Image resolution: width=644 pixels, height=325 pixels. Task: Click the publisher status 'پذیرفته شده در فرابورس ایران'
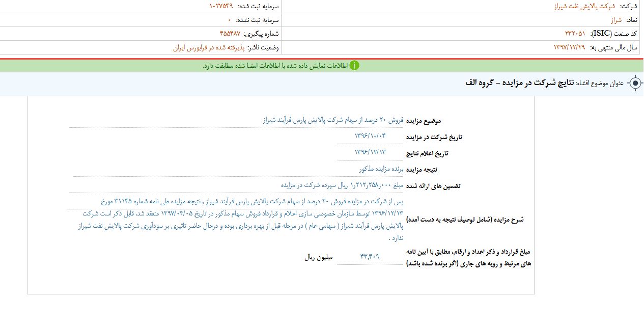coord(209,47)
